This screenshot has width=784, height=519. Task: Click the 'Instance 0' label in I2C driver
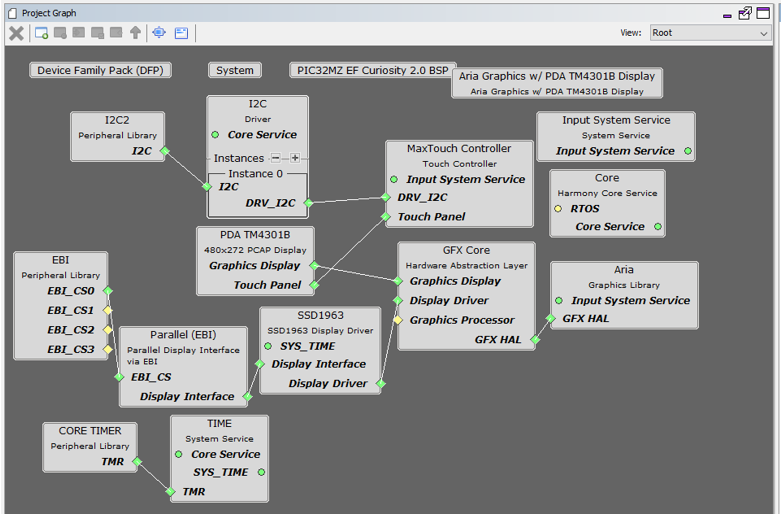(x=256, y=174)
